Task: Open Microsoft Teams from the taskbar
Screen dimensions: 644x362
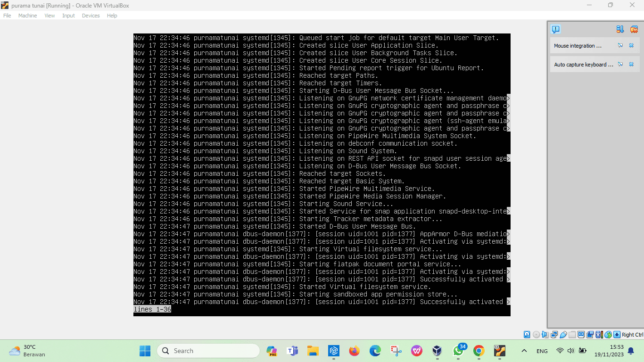Action: 292,351
